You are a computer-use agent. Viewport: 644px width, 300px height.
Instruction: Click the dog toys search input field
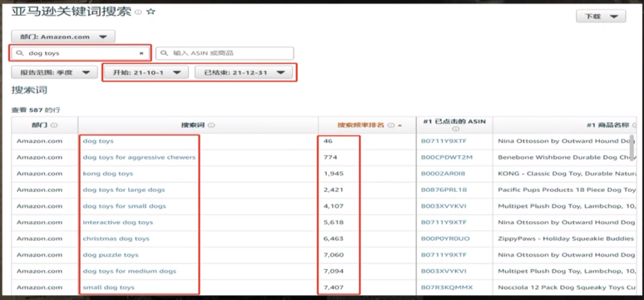[81, 54]
